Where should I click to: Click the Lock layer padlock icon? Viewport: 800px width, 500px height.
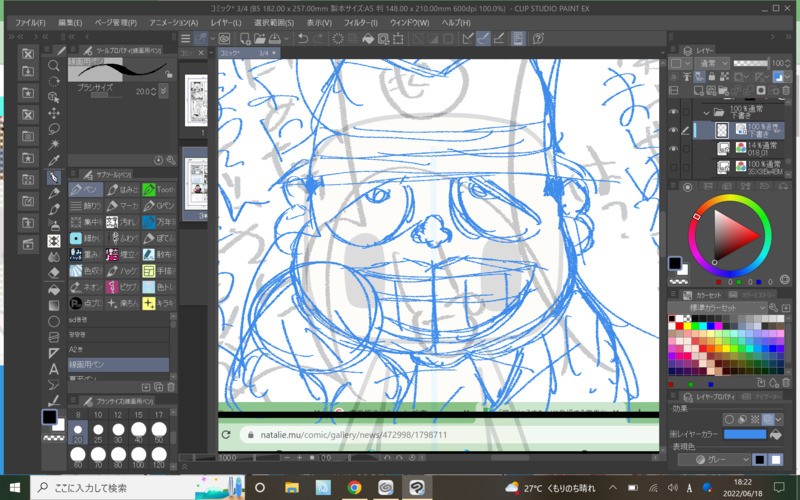(x=712, y=77)
